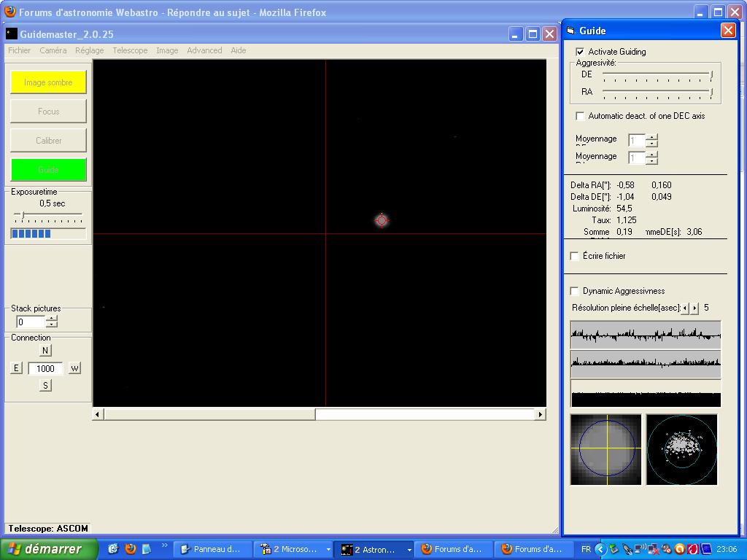747x560 pixels.
Task: Adjust the Exposuretime slider
Action: pyautogui.click(x=23, y=216)
